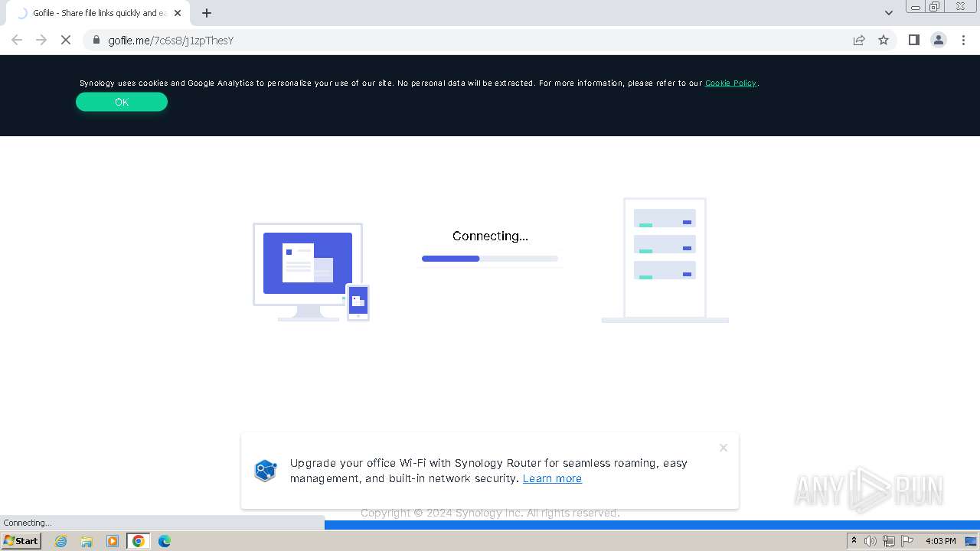Image resolution: width=980 pixels, height=551 pixels.
Task: Click the Synology Router promo icon
Action: click(265, 471)
